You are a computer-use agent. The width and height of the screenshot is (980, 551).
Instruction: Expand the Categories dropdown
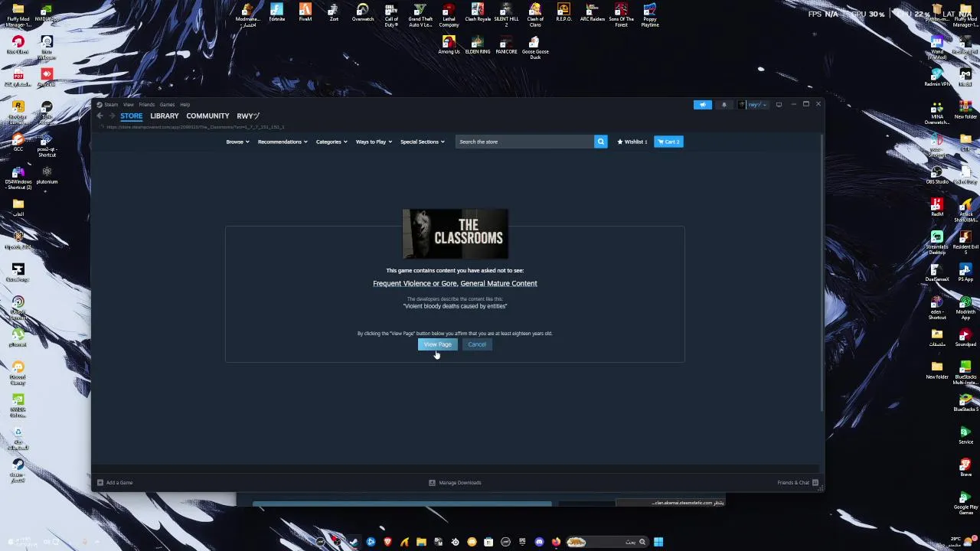click(x=332, y=142)
